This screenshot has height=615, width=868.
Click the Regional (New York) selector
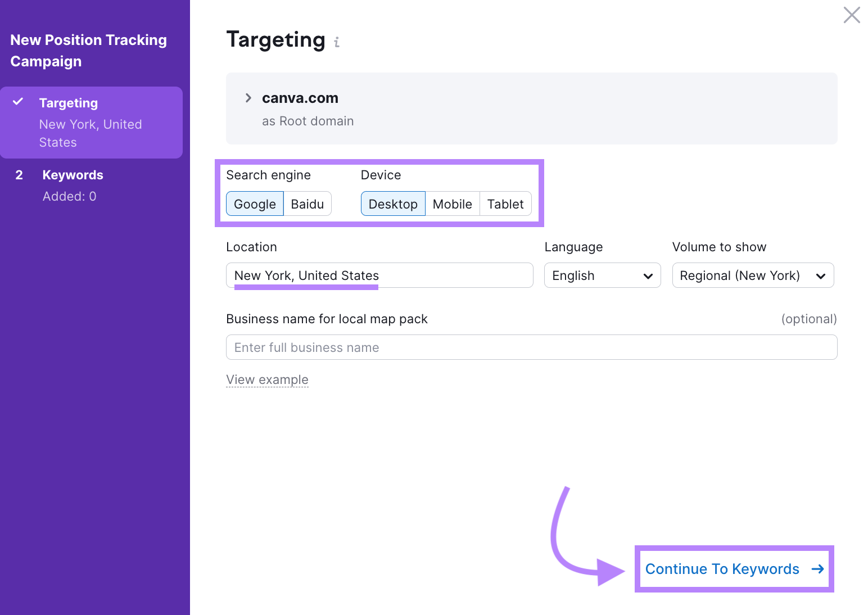[x=753, y=275]
